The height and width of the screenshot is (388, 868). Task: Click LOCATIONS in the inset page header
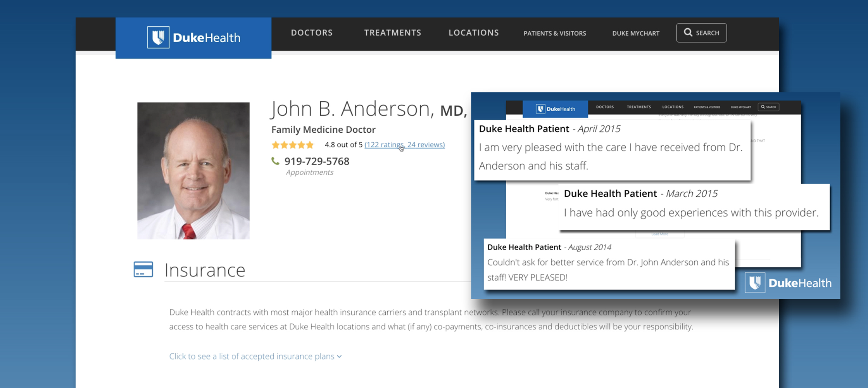coord(673,107)
